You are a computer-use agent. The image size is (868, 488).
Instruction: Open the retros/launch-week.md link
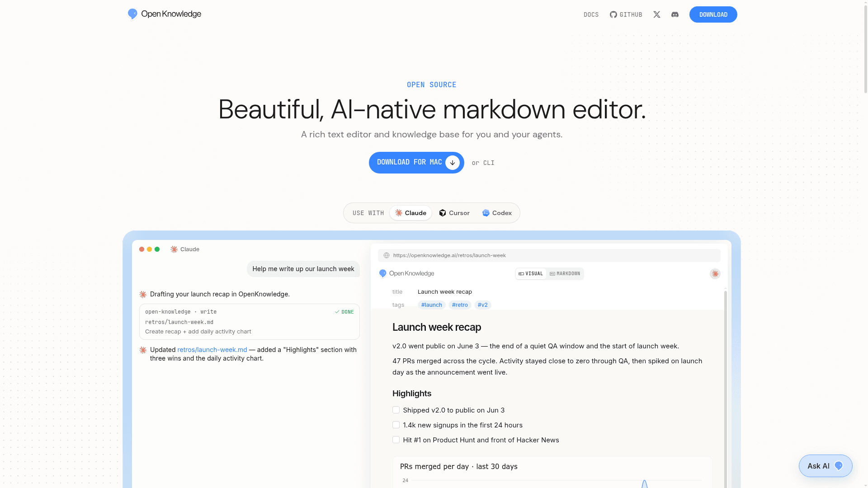(x=212, y=350)
